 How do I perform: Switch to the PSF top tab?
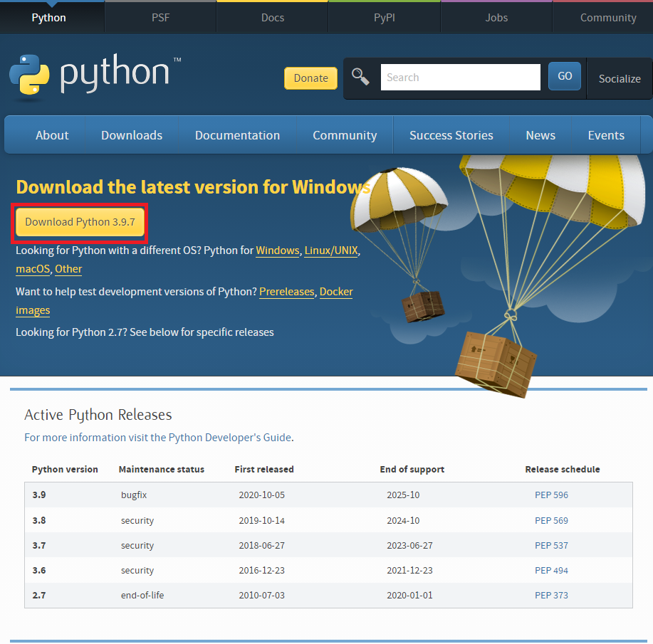tap(160, 18)
